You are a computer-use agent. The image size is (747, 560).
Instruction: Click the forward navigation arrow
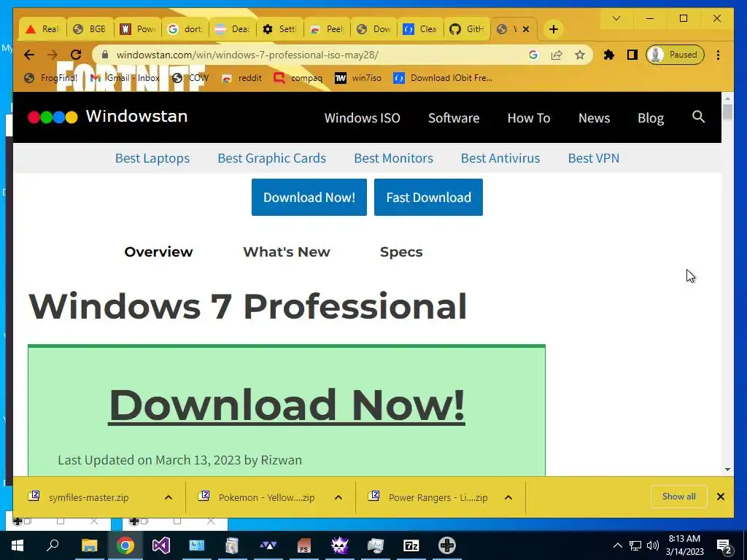(x=53, y=55)
